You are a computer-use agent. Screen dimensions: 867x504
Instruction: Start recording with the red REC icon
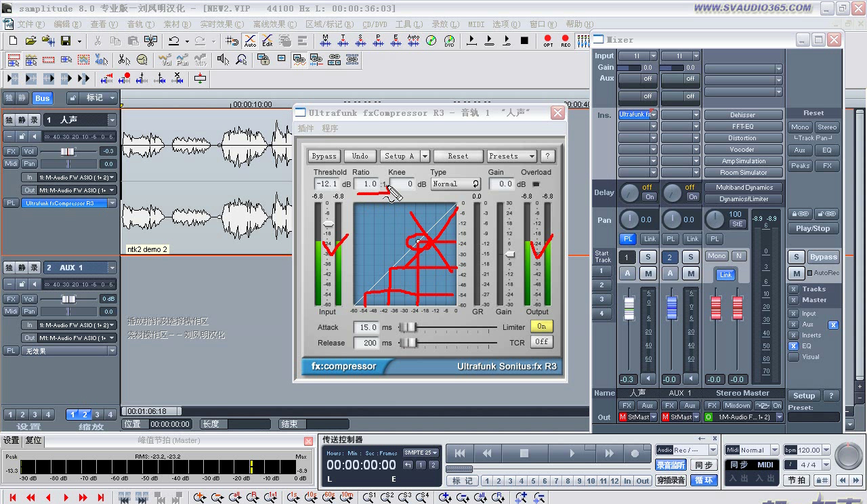pos(566,41)
